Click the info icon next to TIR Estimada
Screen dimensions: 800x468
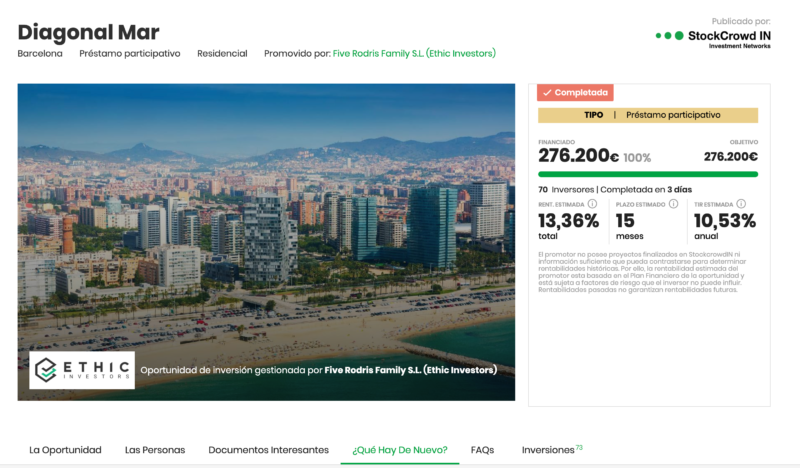pos(741,204)
